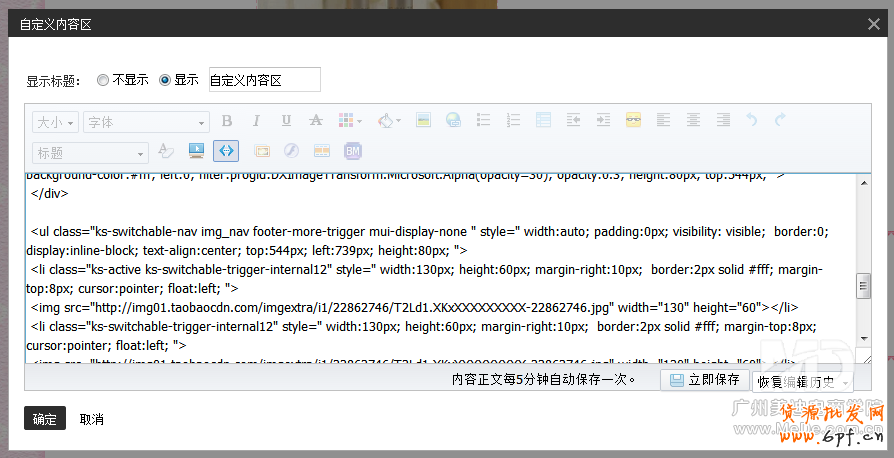Insert a numbered ordered list
This screenshot has width=894, height=458.
click(513, 121)
